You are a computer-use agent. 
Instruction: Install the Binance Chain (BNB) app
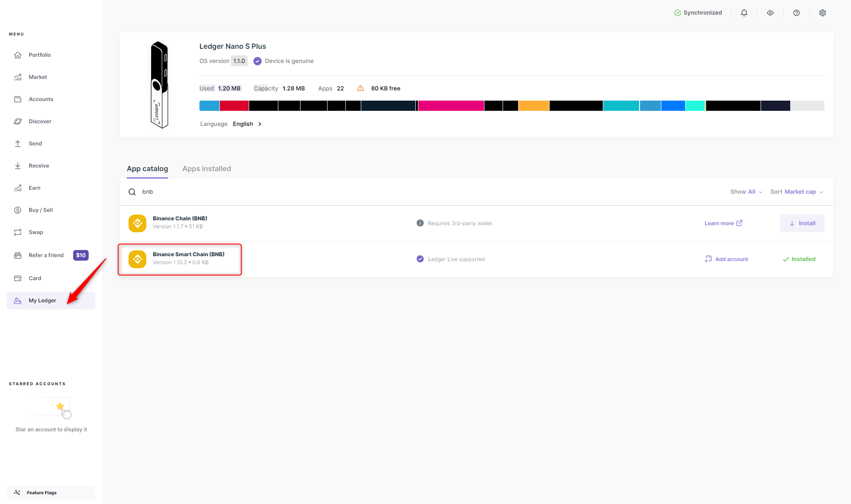click(x=802, y=223)
